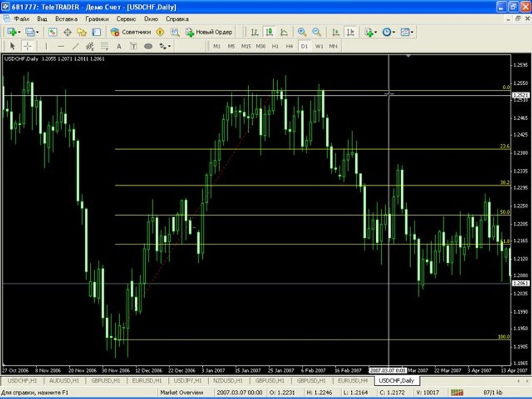This screenshot has height=399, width=532.
Task: Expand the arrows tool dropdown arrow
Action: [x=170, y=46]
